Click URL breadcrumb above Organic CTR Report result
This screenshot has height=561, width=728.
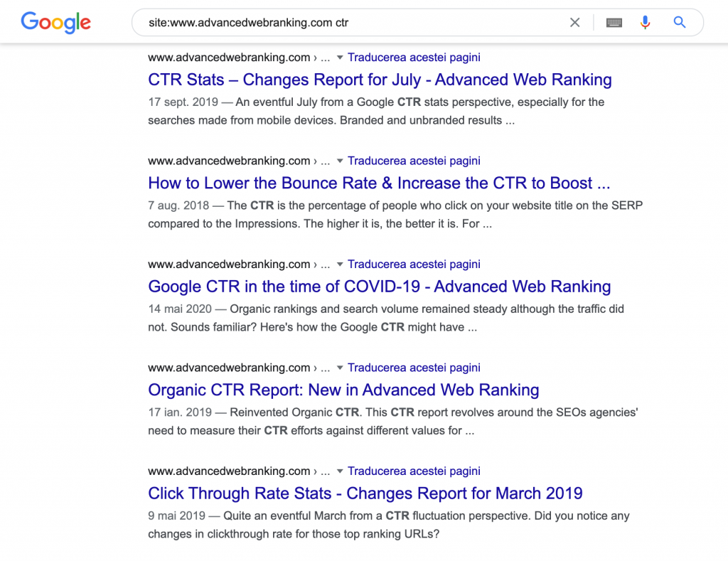(x=239, y=368)
